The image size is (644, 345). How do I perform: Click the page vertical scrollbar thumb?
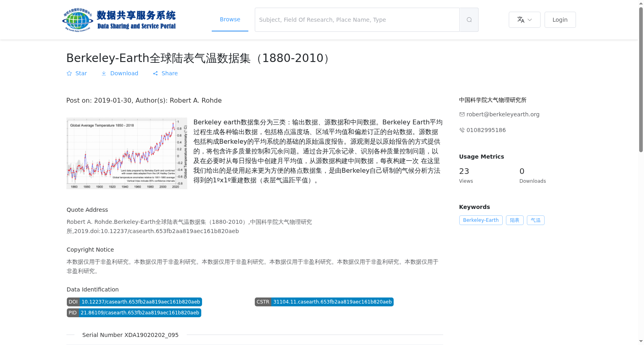click(x=641, y=79)
